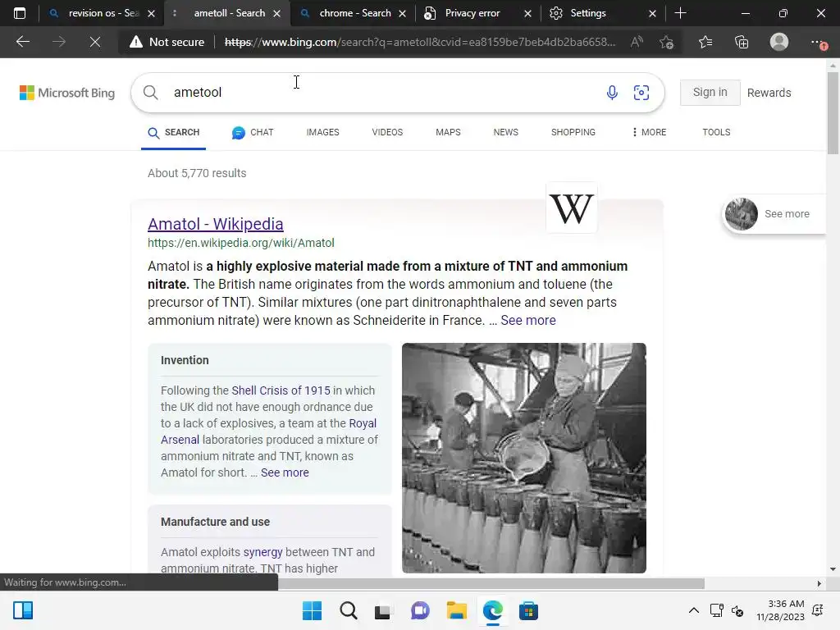The image size is (840, 630).
Task: Close the chrome search tab
Action: click(402, 13)
